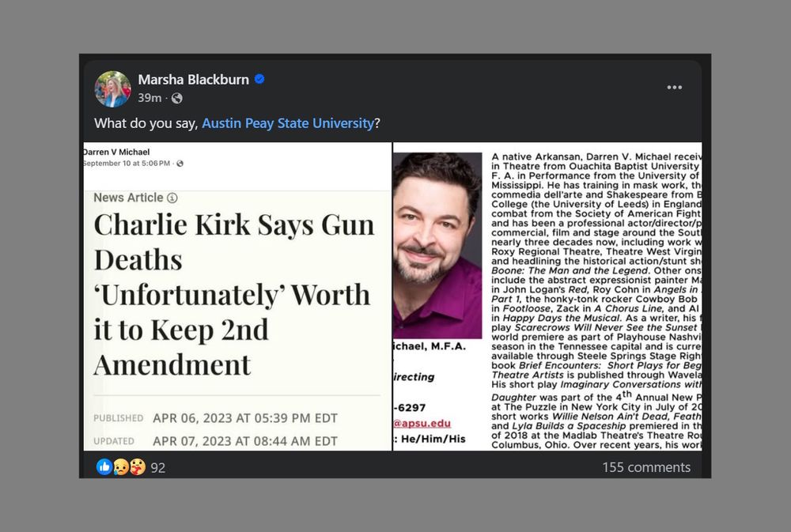Viewport: 791px width, 532px height.
Task: Open the Charlie Kirk news article image
Action: click(x=237, y=296)
